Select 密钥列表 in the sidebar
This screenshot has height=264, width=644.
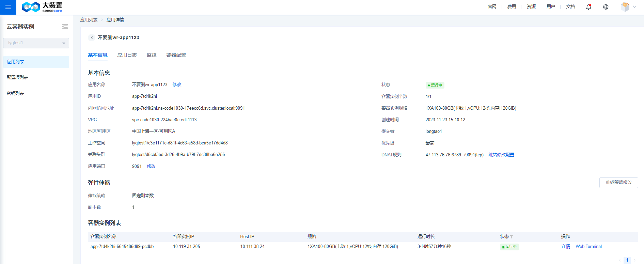pyautogui.click(x=15, y=93)
